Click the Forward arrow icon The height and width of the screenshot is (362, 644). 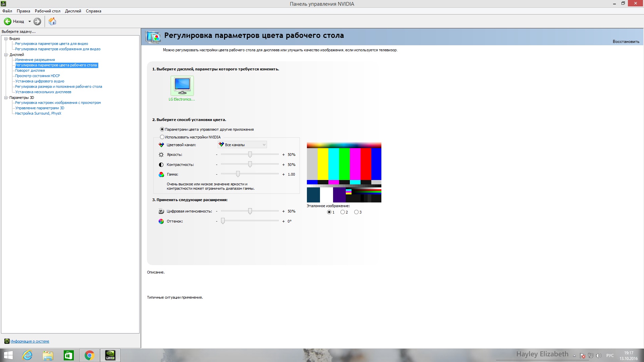[37, 21]
